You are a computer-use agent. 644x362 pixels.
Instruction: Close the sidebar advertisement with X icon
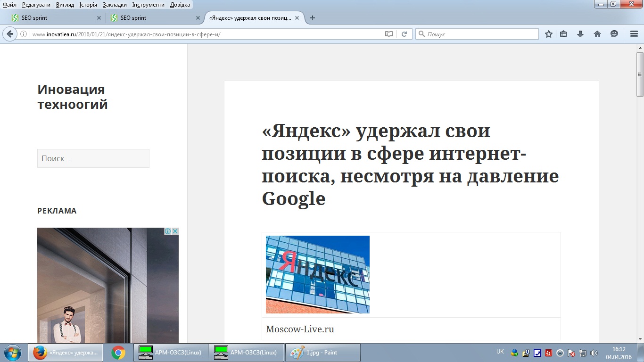pyautogui.click(x=175, y=231)
